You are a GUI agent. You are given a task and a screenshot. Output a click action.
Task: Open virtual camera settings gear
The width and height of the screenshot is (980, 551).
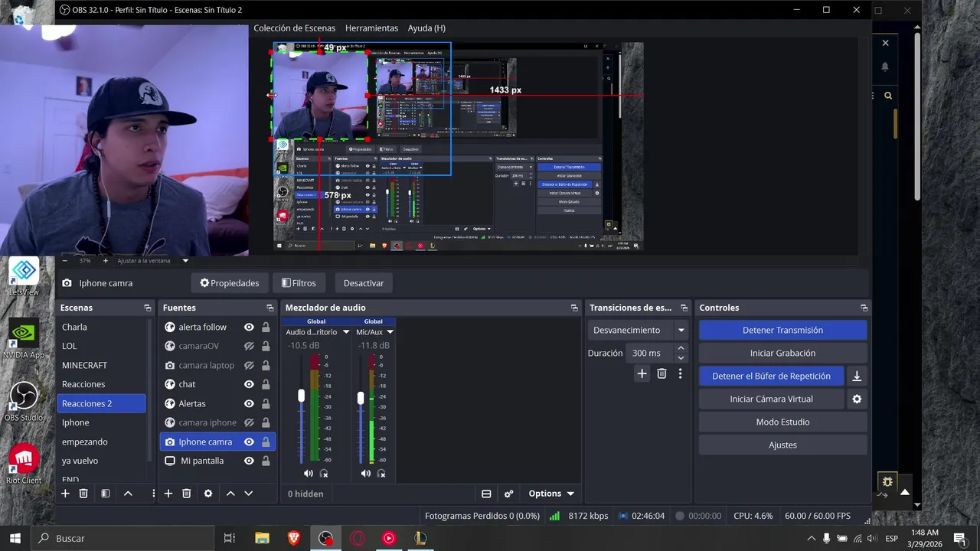(857, 399)
